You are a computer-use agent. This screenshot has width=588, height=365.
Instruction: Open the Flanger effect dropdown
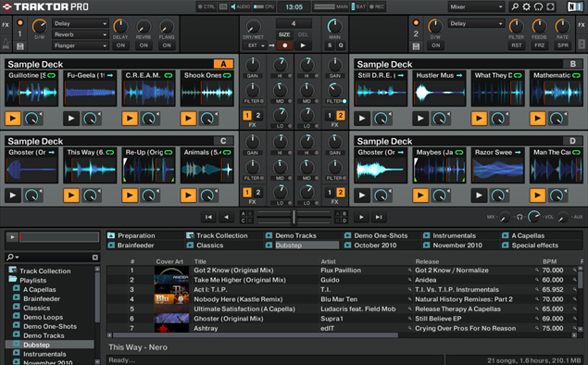click(80, 45)
